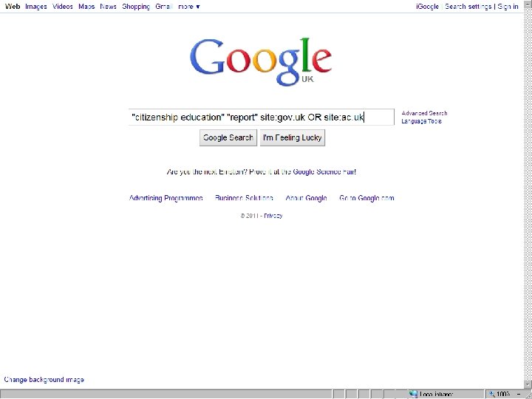
Task: Go to Shopping in the top navigation
Action: pos(136,7)
